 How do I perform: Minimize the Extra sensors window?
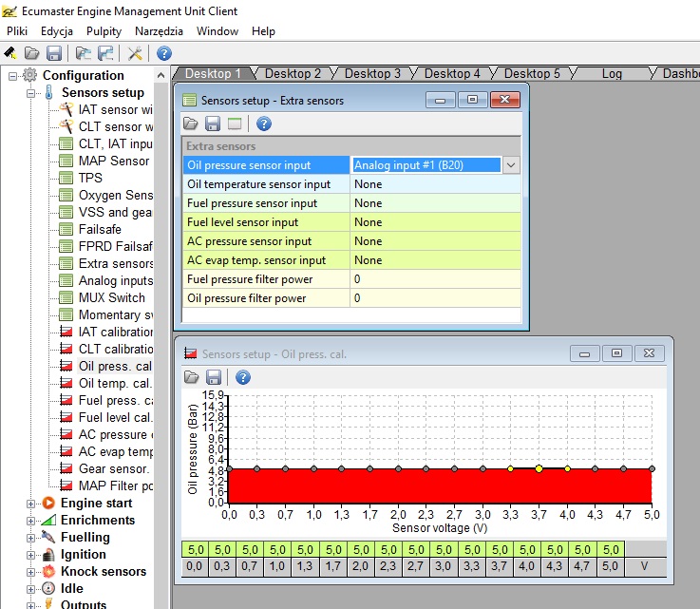click(440, 100)
